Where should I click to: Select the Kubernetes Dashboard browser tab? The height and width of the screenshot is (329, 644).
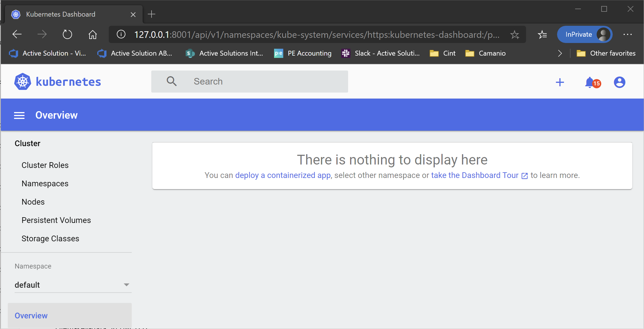(73, 14)
